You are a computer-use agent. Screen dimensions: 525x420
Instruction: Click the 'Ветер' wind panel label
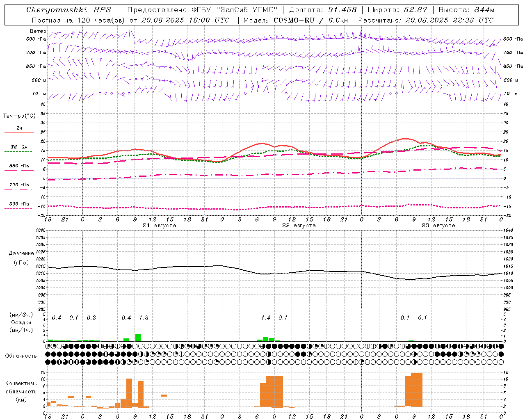tap(38, 31)
